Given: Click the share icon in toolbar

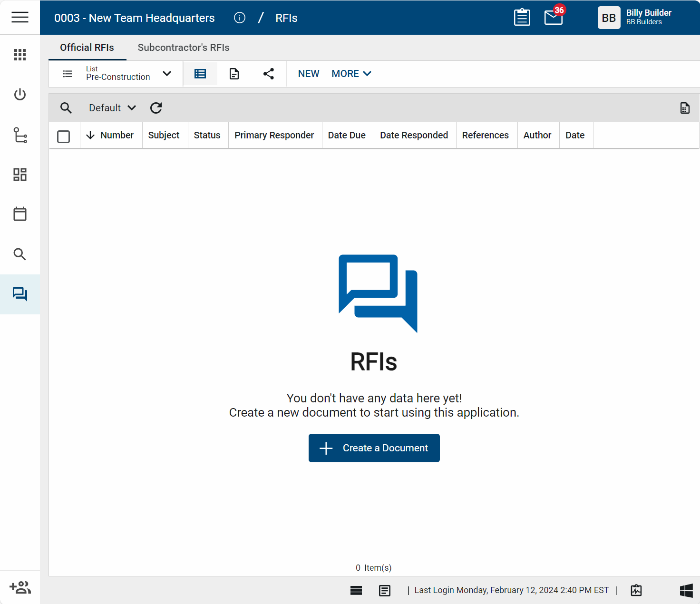Looking at the screenshot, I should [269, 74].
